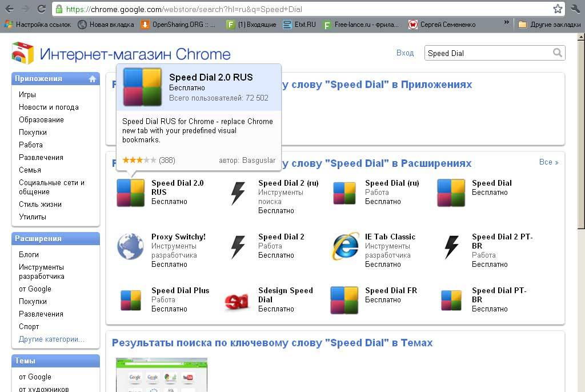Click the Speed Dial FR icon
Screen dimensions: 585x392
[x=344, y=300]
